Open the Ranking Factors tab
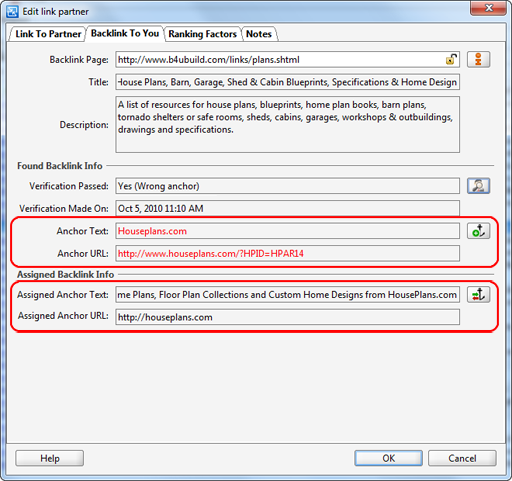This screenshot has width=512, height=481. point(202,34)
